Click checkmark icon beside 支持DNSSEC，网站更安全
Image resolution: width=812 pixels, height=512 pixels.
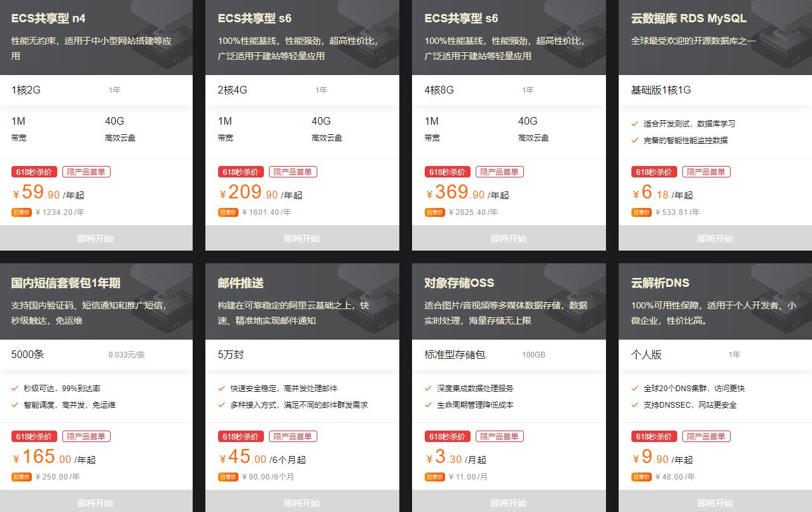pos(635,405)
